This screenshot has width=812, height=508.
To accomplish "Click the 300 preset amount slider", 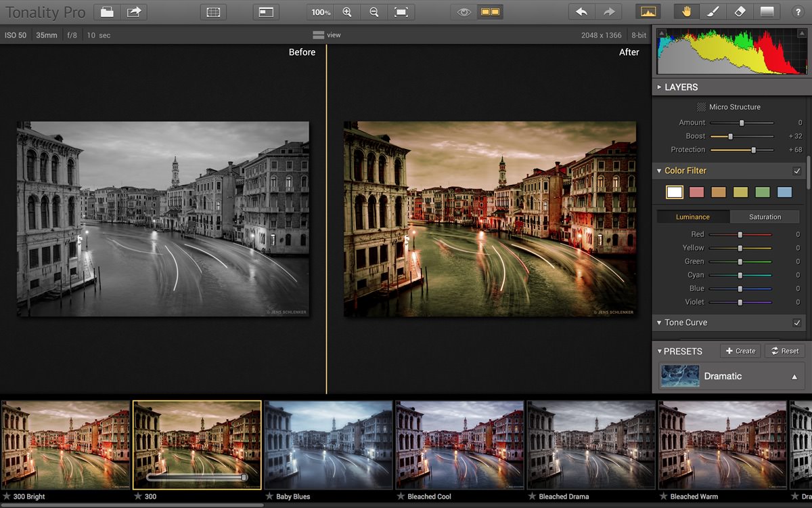I will (x=197, y=478).
